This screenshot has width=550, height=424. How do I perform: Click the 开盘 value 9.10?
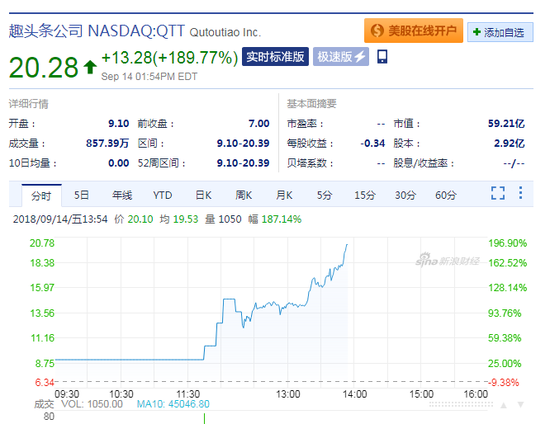click(119, 123)
